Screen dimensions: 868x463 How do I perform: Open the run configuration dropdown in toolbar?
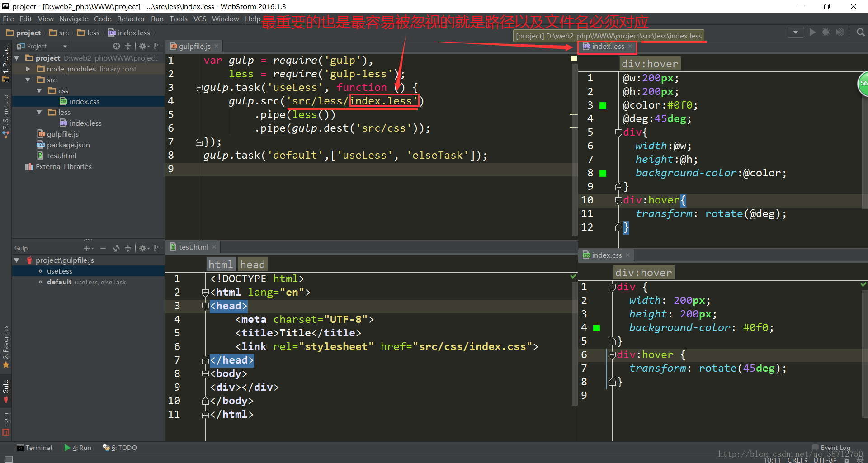point(796,33)
